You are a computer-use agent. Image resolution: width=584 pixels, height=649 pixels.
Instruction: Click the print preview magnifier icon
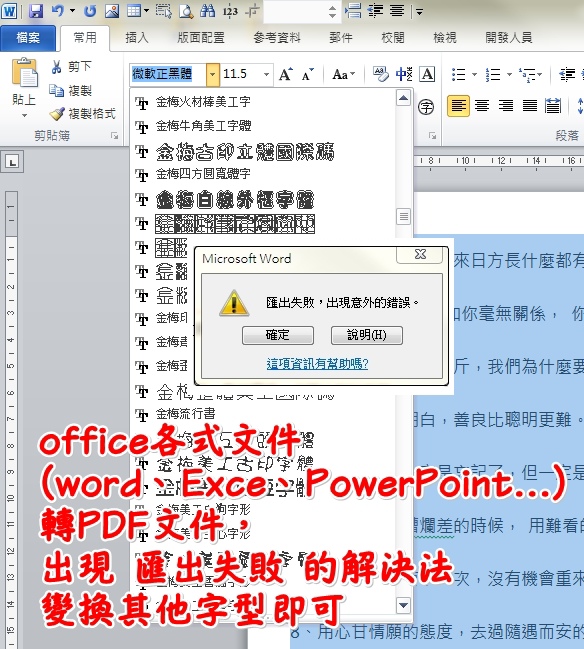pos(186,12)
